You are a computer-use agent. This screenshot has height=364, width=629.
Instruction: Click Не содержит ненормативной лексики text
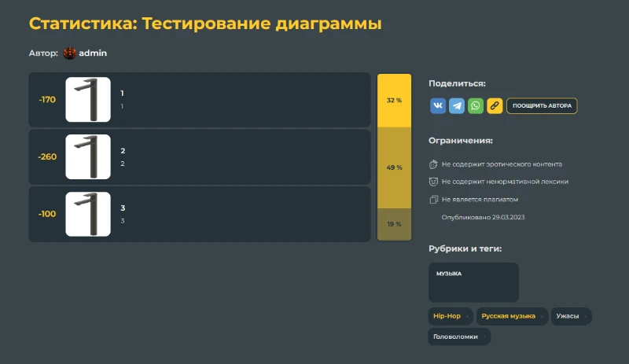[505, 182]
